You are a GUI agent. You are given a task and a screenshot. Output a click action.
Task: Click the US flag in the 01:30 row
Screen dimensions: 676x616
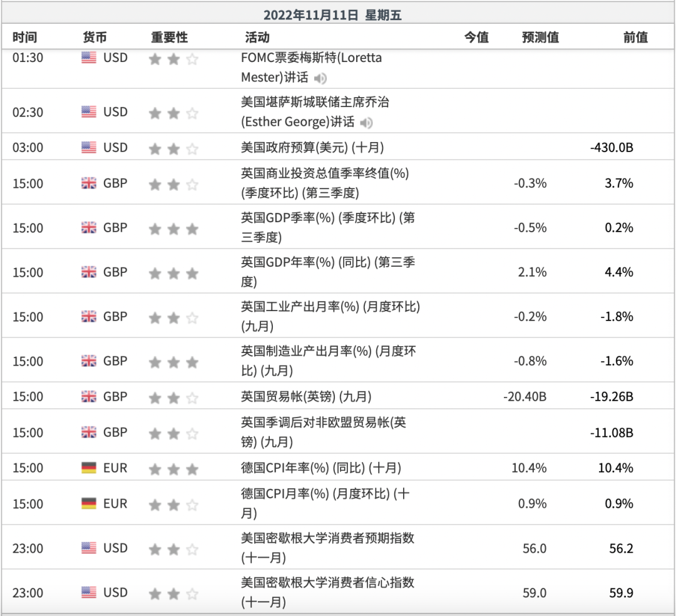click(x=89, y=58)
